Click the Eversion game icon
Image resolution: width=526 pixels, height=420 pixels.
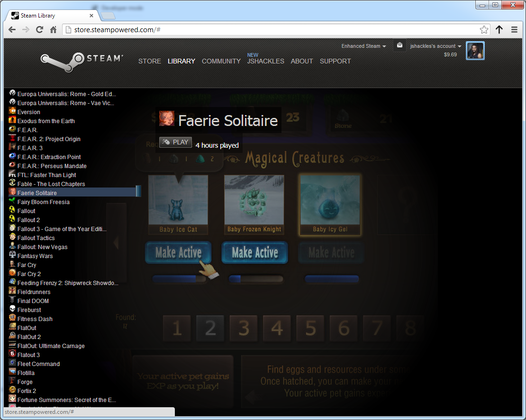point(12,111)
